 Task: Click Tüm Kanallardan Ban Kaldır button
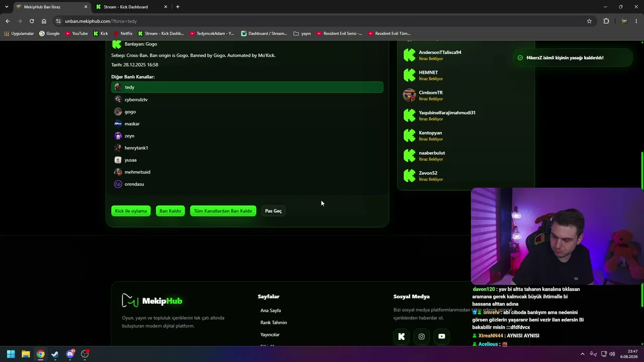coord(223,211)
